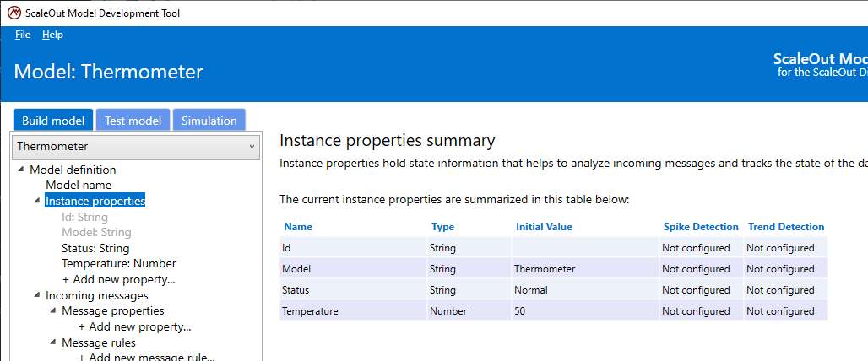Click the initial value 50 cell

tap(585, 310)
